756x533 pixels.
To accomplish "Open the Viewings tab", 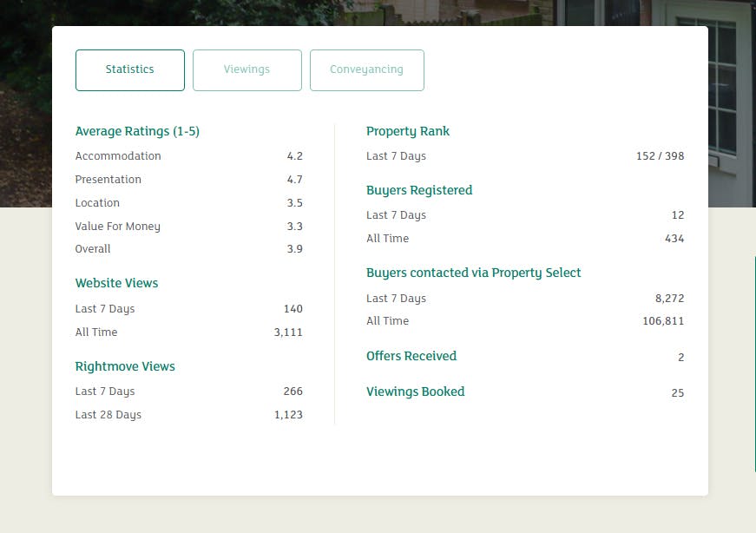I will (x=247, y=70).
